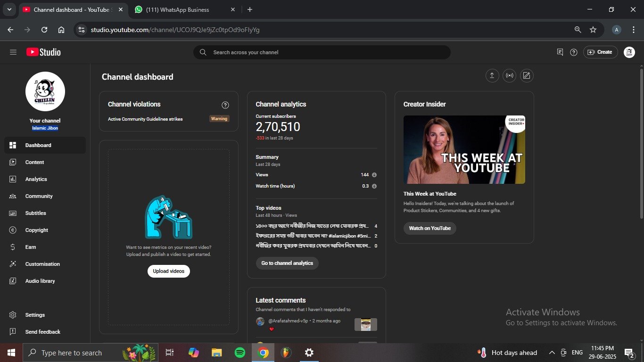644x362 pixels.
Task: Click the Create button
Action: coord(600,52)
